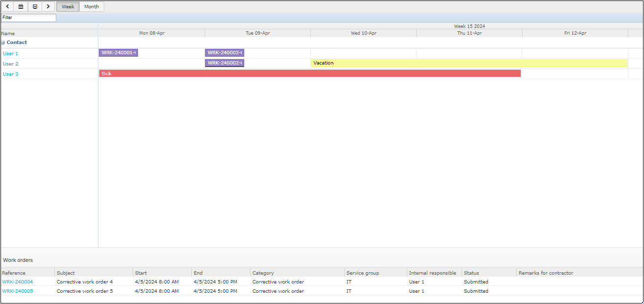
Task: Open User 1 contact link
Action: tap(10, 54)
